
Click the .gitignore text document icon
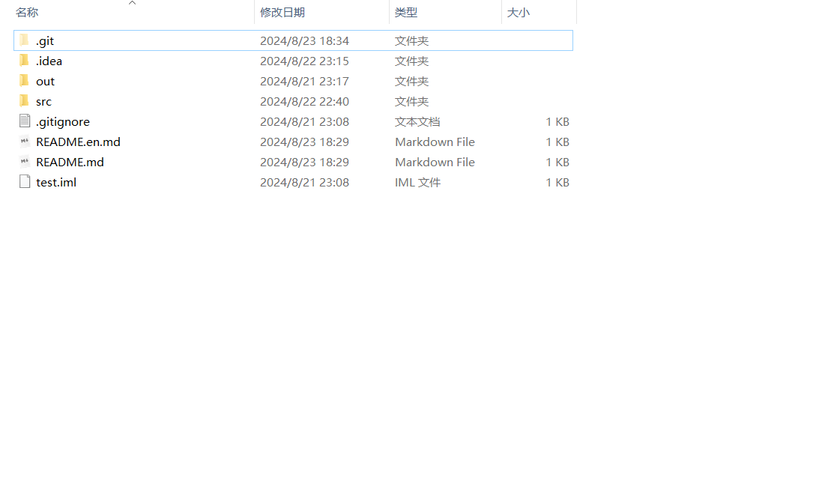point(25,121)
